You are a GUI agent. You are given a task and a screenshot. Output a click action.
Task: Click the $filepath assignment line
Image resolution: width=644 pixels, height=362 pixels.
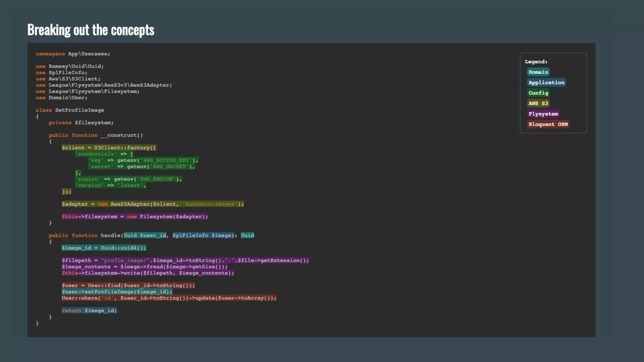coord(185,261)
